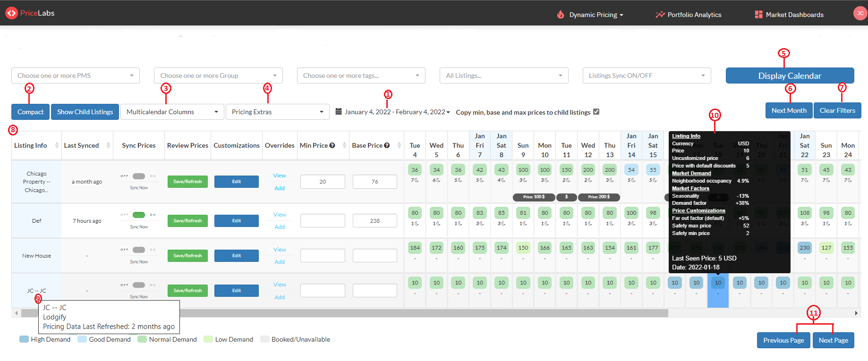Click the empty Min Price field for Def

(323, 221)
